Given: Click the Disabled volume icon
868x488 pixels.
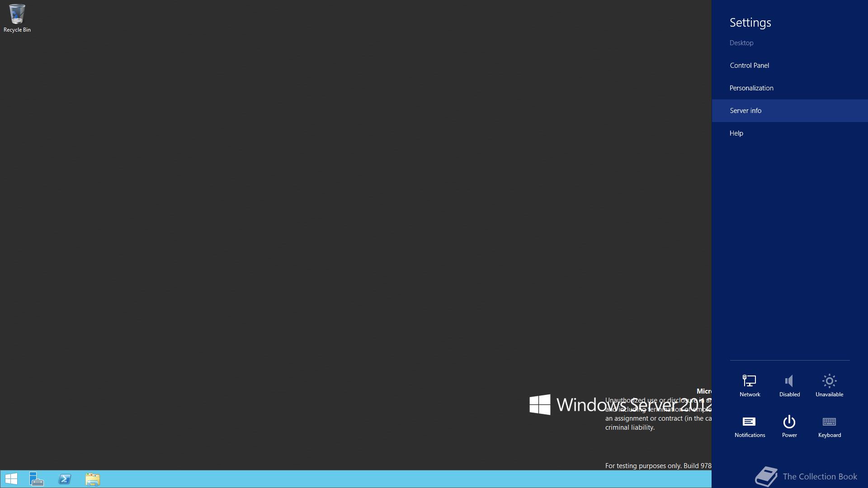Looking at the screenshot, I should (789, 386).
